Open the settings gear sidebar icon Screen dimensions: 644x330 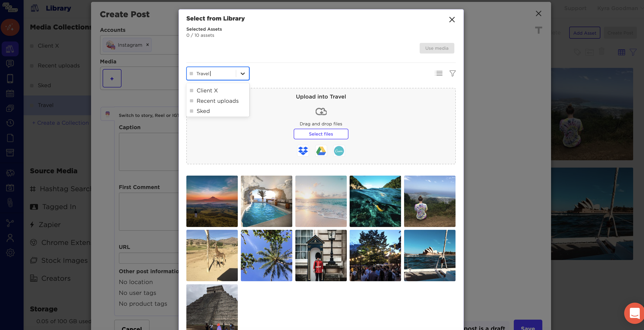point(10,253)
